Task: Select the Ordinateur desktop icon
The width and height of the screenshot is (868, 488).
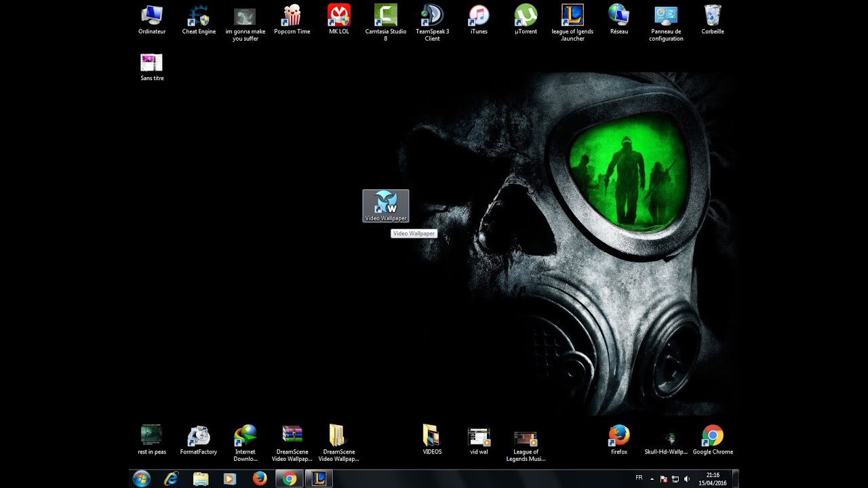Action: coord(152,20)
